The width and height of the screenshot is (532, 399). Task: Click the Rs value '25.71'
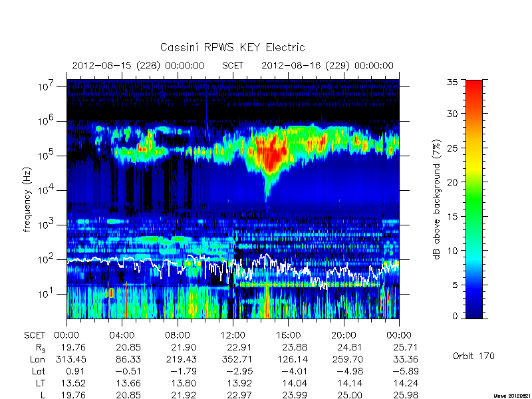click(x=405, y=347)
